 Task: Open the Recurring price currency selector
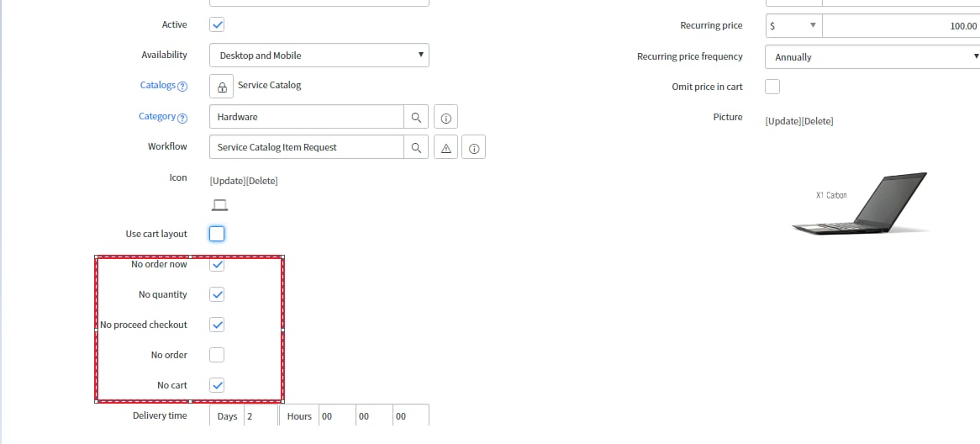793,25
